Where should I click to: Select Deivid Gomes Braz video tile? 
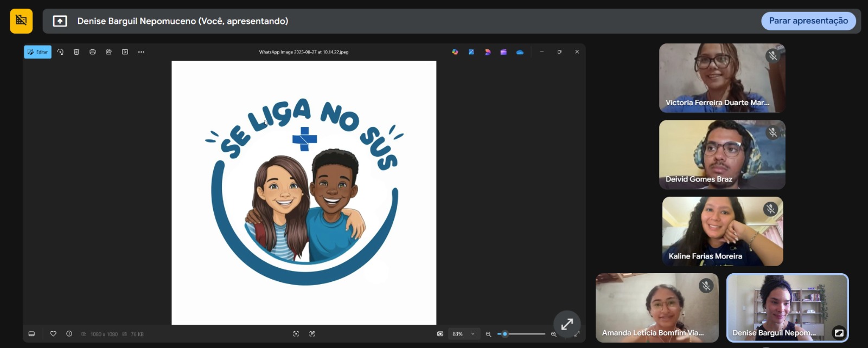point(722,154)
